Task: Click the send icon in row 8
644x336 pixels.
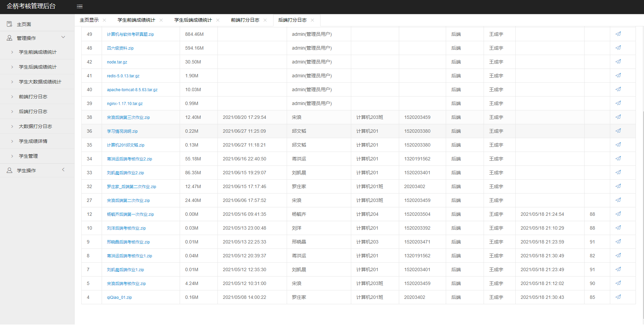Action: [618, 255]
